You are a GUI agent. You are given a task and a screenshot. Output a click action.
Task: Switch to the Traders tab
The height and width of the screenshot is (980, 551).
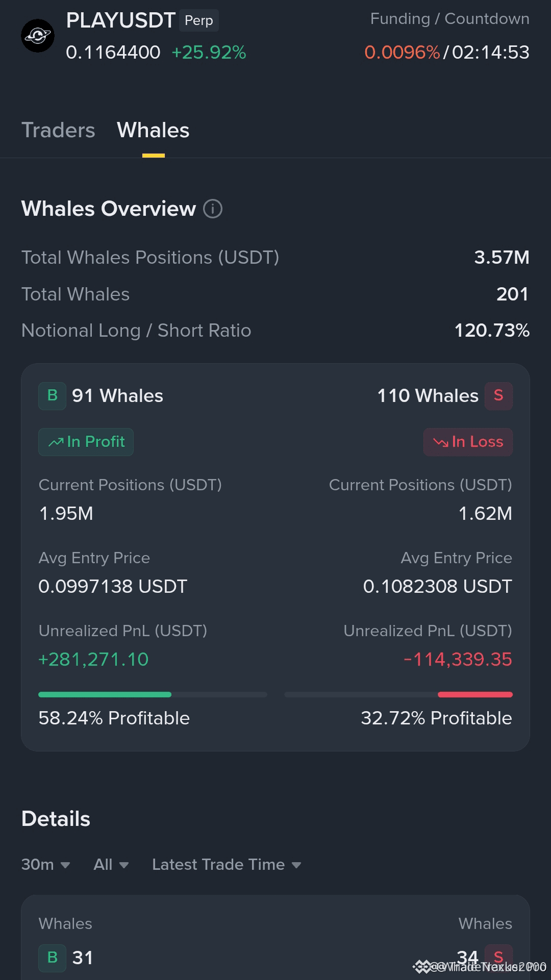(x=58, y=131)
